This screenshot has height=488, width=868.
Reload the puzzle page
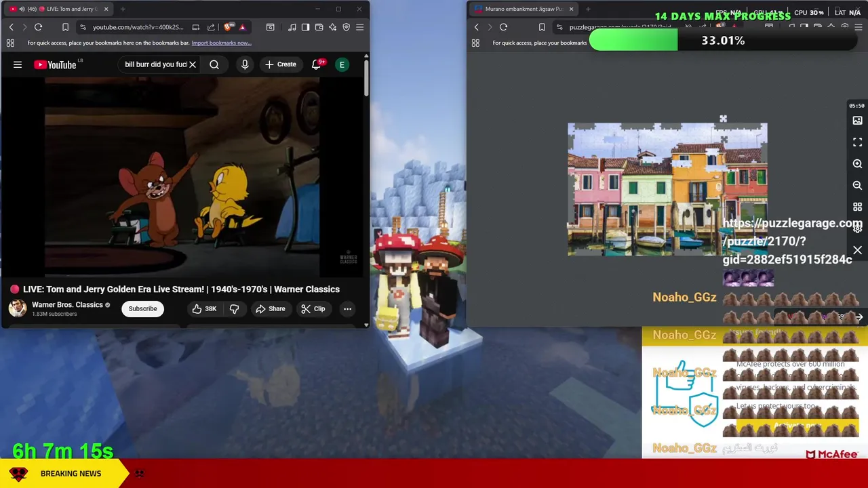point(503,27)
